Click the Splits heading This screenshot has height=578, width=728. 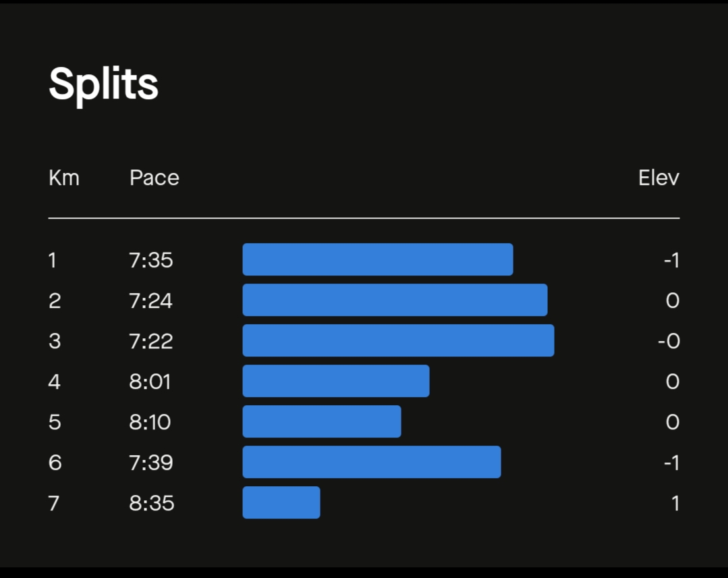point(103,85)
